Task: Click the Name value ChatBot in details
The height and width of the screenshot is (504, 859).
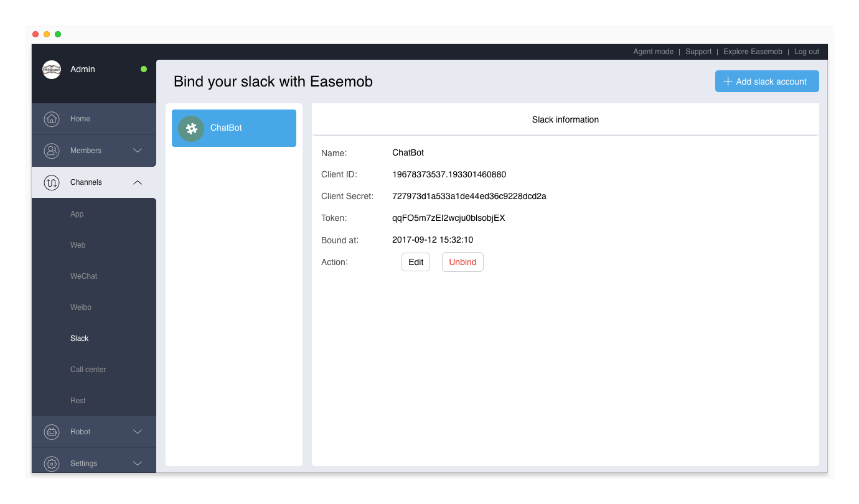Action: pyautogui.click(x=408, y=152)
